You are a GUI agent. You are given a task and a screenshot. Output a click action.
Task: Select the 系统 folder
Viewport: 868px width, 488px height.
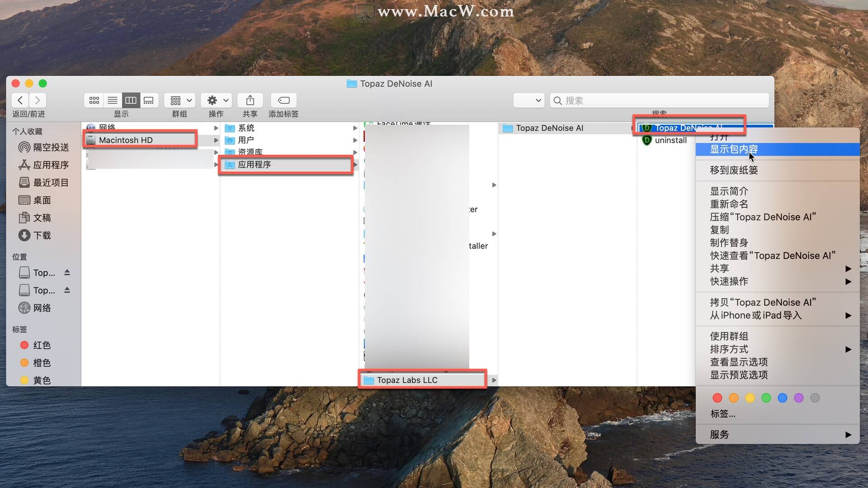[x=246, y=128]
